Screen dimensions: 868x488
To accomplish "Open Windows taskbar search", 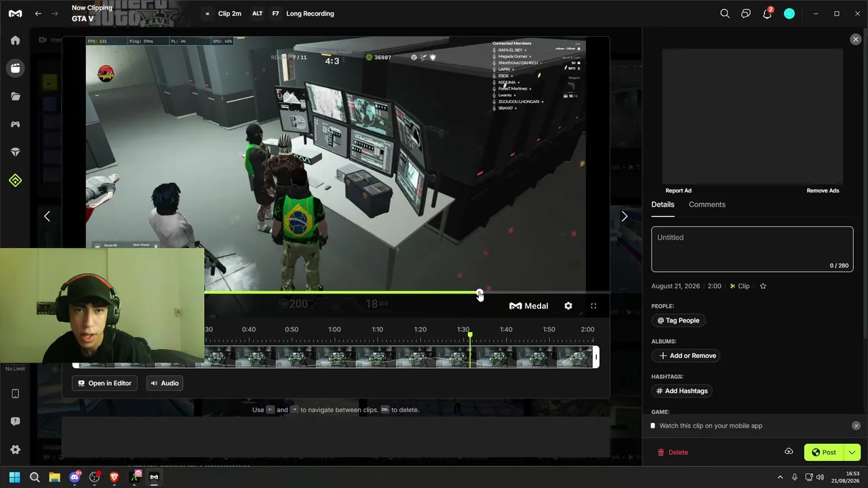I will 35,477.
